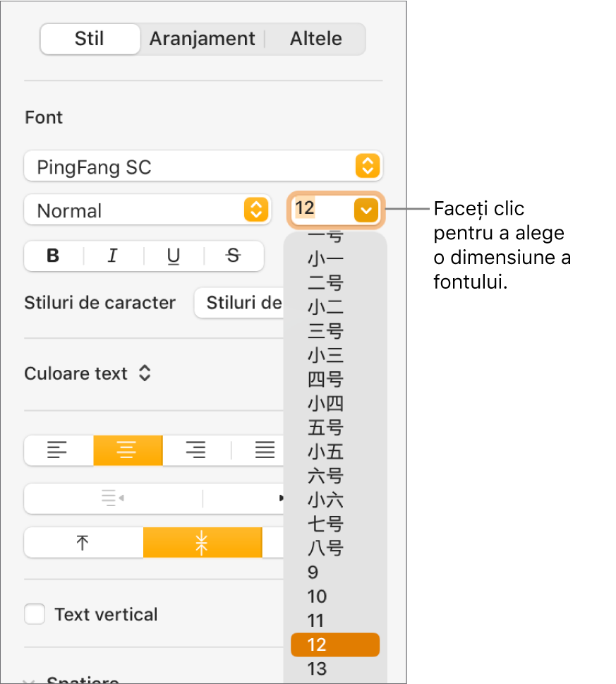Switch to the Altele tab
The height and width of the screenshot is (684, 616).
click(316, 39)
